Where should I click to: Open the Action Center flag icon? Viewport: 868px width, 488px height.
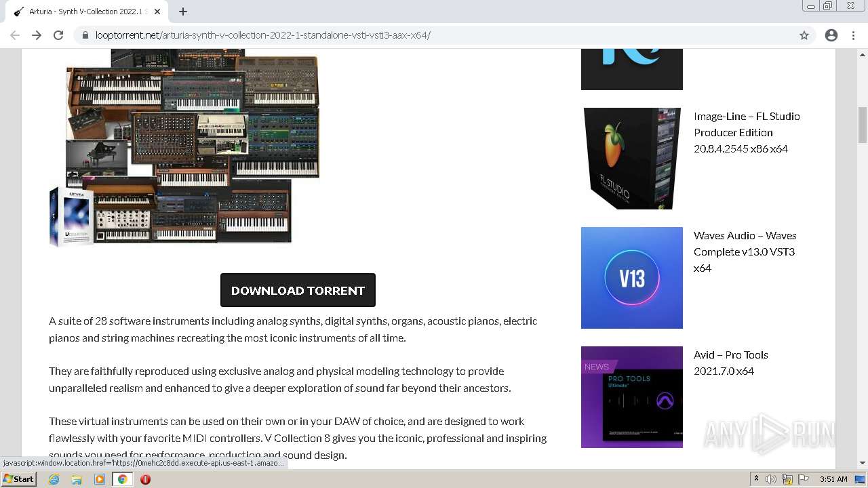[x=802, y=479]
